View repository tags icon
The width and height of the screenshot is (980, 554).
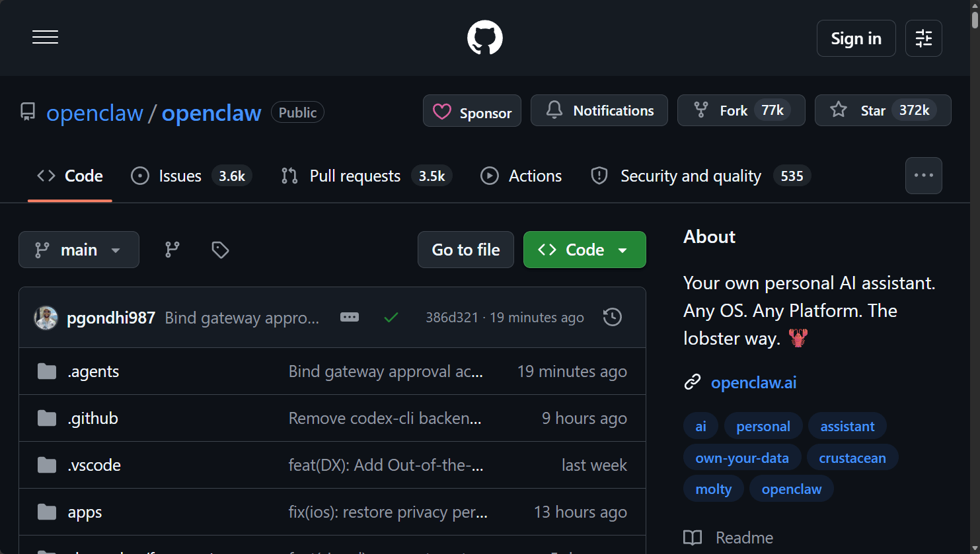(x=220, y=250)
